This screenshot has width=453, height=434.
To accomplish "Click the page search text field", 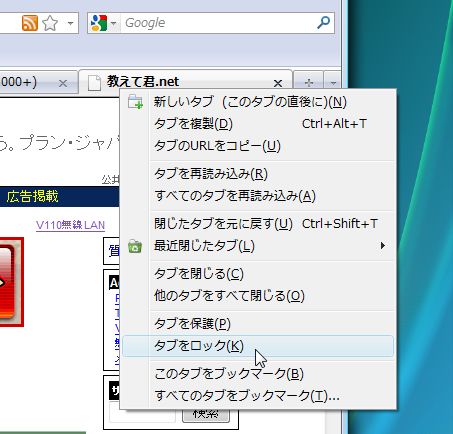I will click(x=142, y=415).
